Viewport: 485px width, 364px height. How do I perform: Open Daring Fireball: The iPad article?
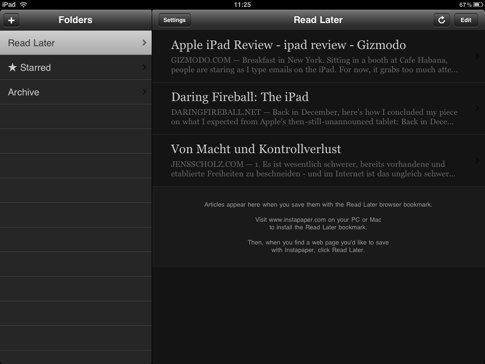pos(318,108)
